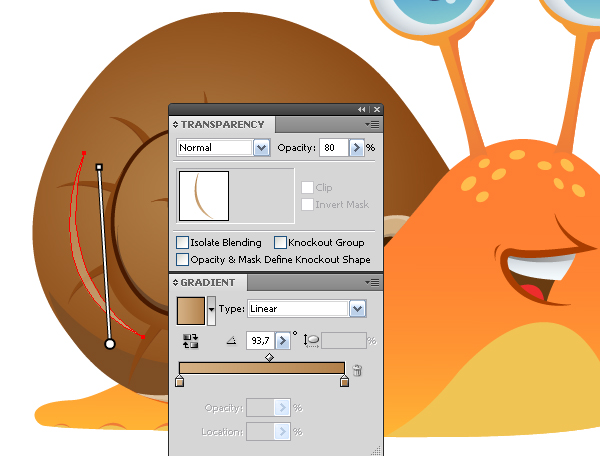Click the empty opacity mask slot
The image size is (600, 456).
click(262, 196)
